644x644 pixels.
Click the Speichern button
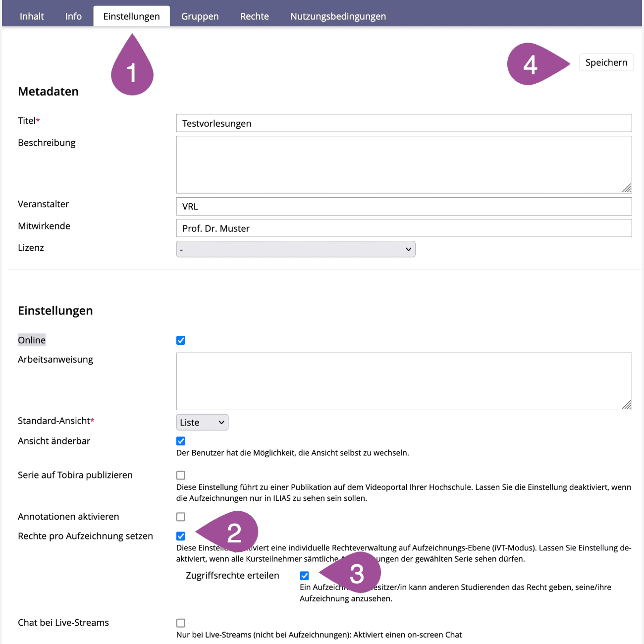click(606, 62)
